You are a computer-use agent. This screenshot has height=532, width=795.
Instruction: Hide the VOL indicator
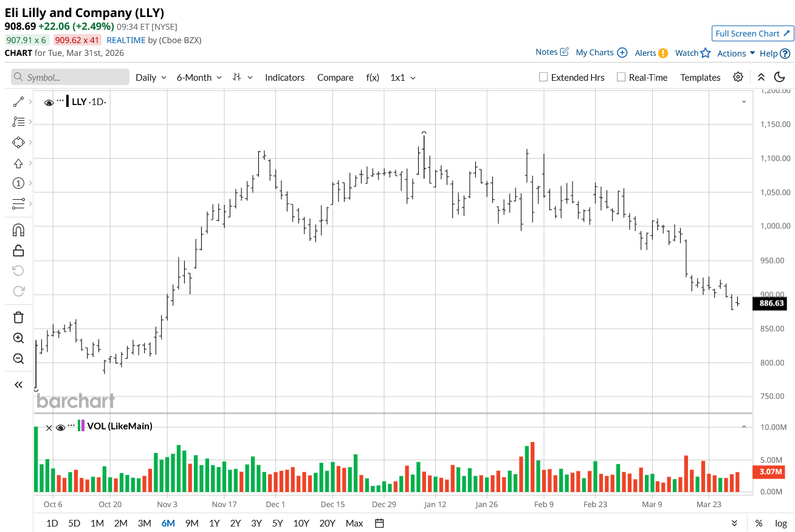[60, 428]
